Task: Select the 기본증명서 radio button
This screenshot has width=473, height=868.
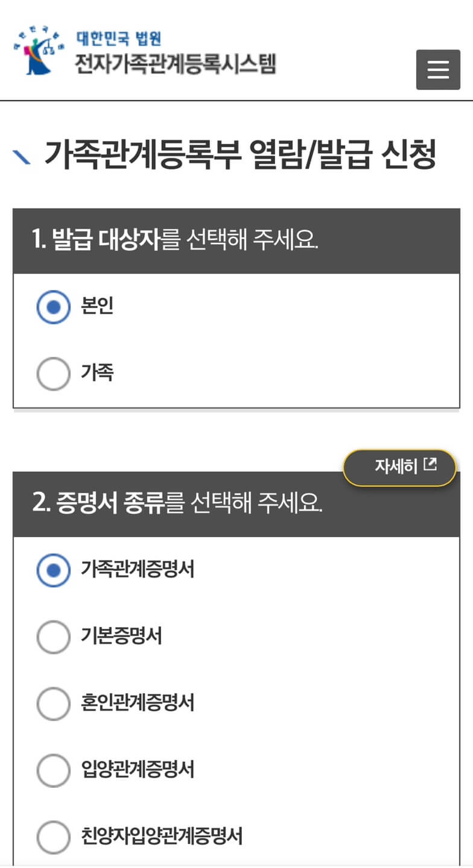Action: click(53, 637)
